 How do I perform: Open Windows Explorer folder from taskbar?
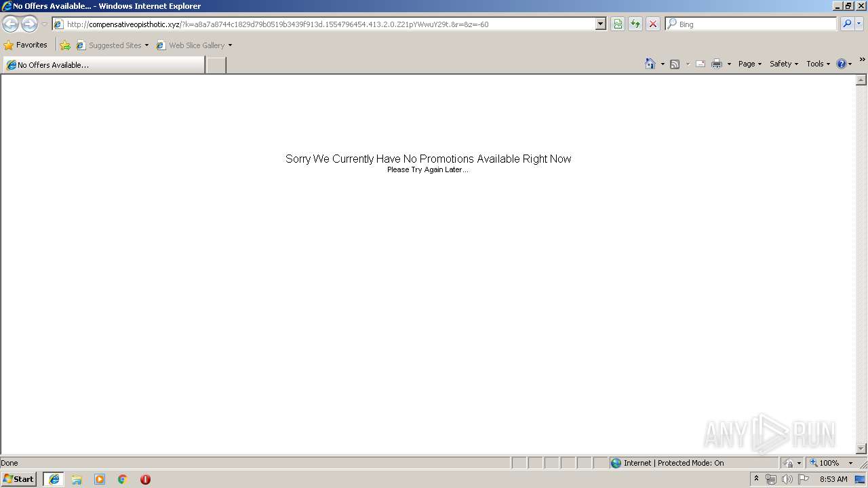click(x=77, y=479)
